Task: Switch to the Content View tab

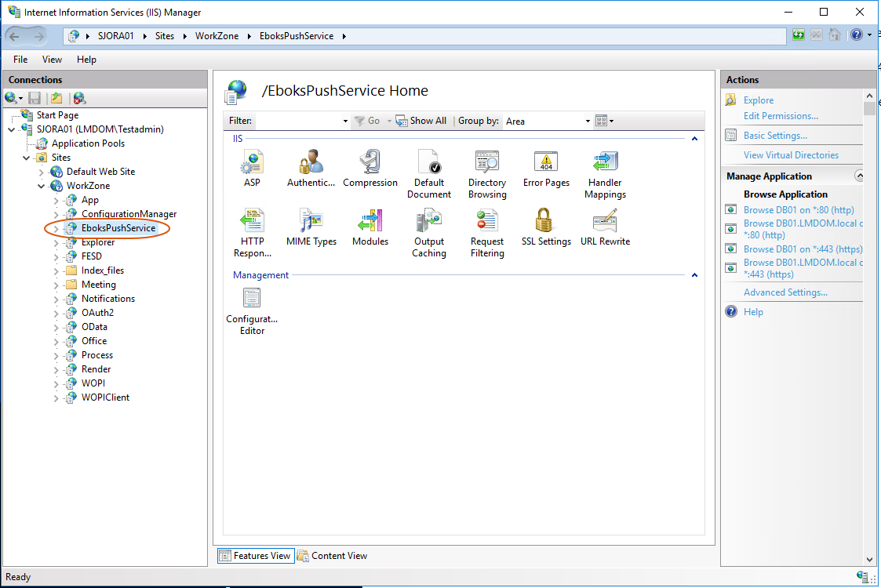Action: pyautogui.click(x=332, y=555)
